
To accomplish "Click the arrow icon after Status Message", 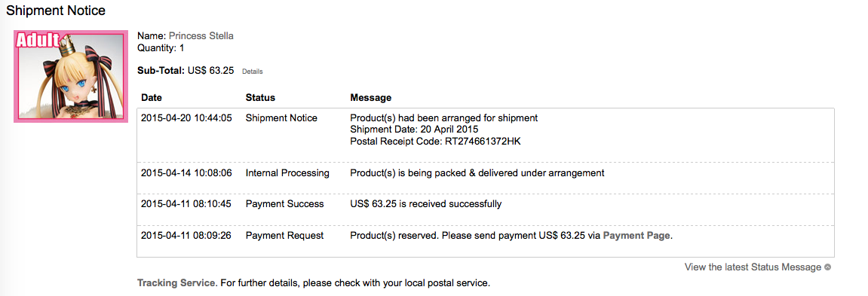I will (827, 267).
